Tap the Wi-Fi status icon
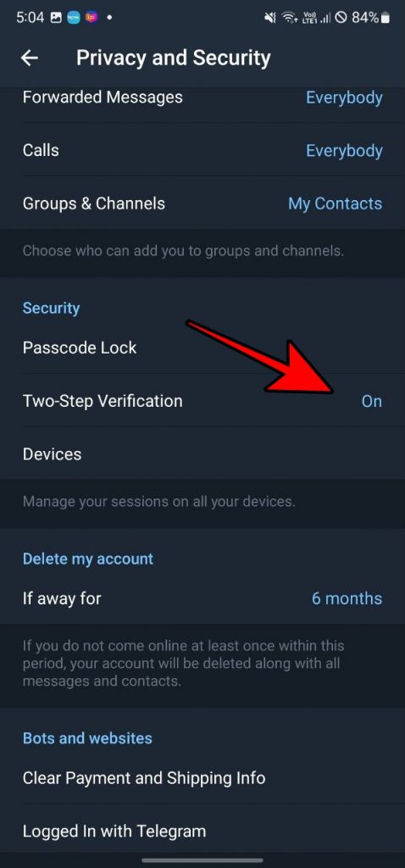The height and width of the screenshot is (868, 405). coord(290,18)
